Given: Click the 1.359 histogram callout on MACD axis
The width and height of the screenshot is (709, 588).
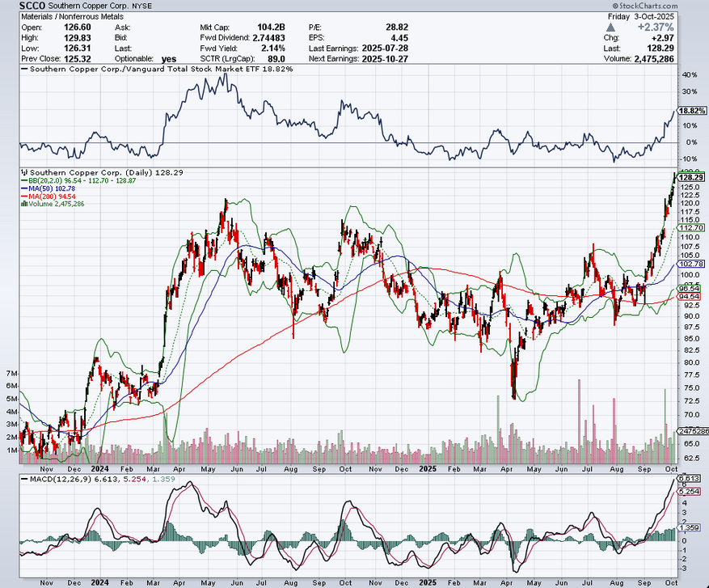Looking at the screenshot, I should coord(690,528).
